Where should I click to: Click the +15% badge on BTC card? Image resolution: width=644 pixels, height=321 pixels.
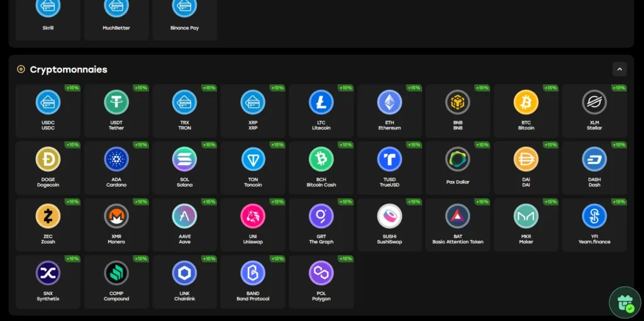point(550,88)
